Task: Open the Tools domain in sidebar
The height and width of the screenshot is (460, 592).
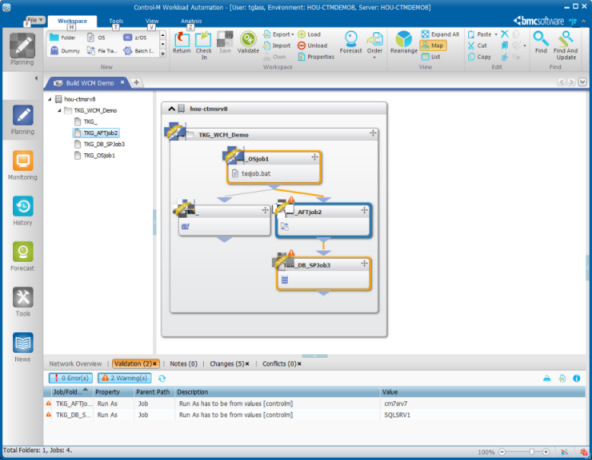Action: [23, 302]
